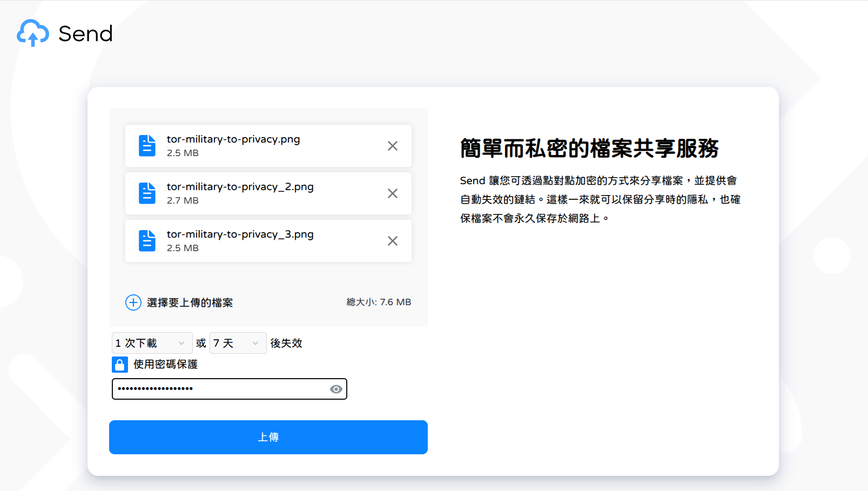Remove tor-military-to-privacy_3.png from the upload list
Screen dimensions: 868x491
392,240
